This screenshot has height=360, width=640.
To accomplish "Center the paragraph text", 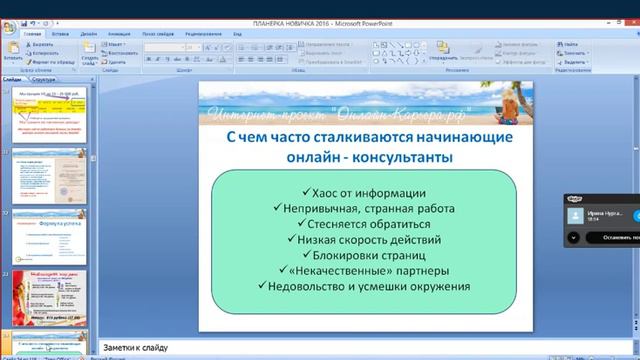I will click(251, 60).
